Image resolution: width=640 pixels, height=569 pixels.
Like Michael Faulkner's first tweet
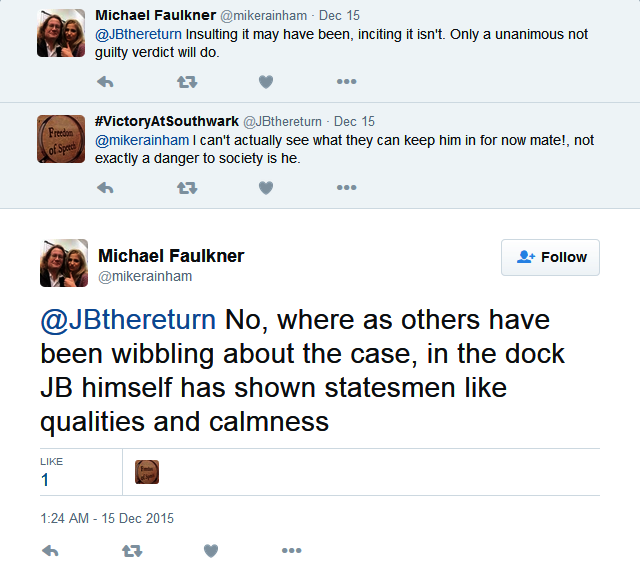click(x=265, y=82)
